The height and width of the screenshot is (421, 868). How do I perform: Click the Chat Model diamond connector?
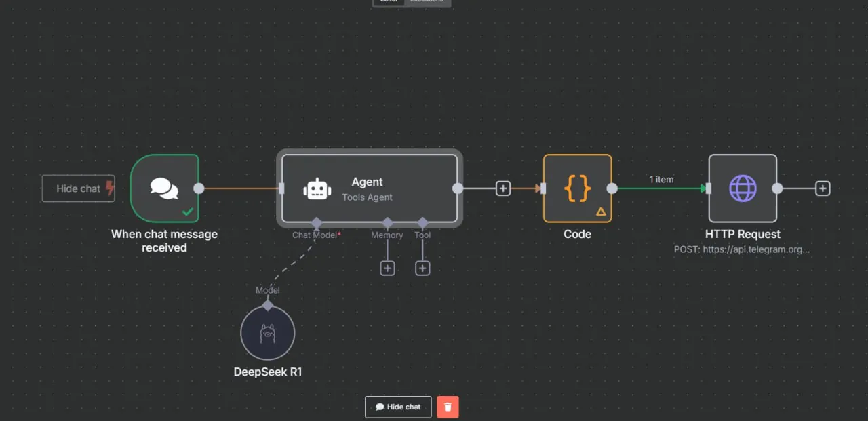pyautogui.click(x=316, y=222)
